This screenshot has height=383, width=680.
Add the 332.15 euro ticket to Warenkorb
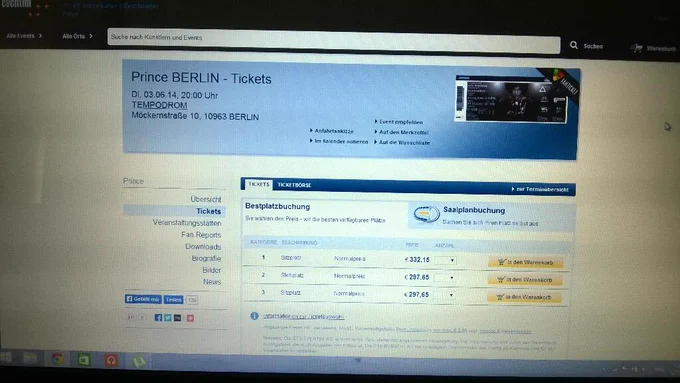[526, 262]
